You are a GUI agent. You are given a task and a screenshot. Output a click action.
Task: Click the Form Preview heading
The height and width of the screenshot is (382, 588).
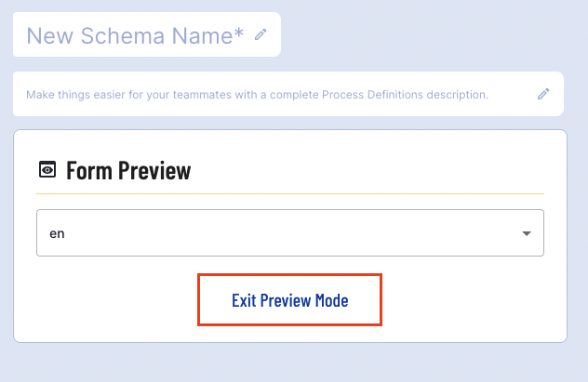pyautogui.click(x=128, y=170)
